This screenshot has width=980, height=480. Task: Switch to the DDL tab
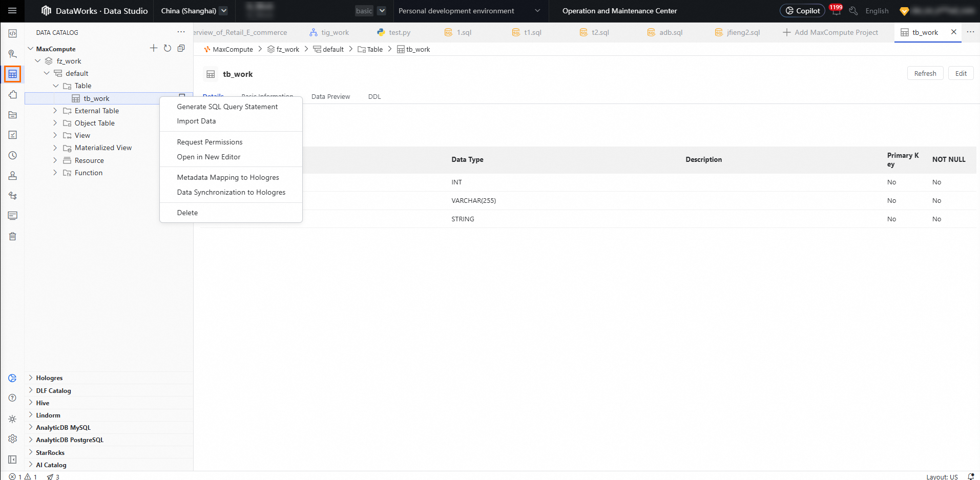(374, 96)
